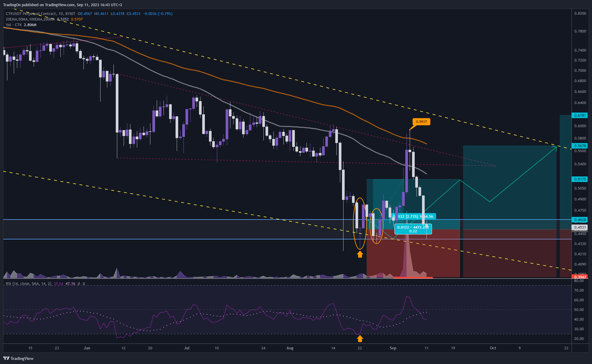
Task: Click the low value L0.4378
Action: pyautogui.click(x=118, y=14)
